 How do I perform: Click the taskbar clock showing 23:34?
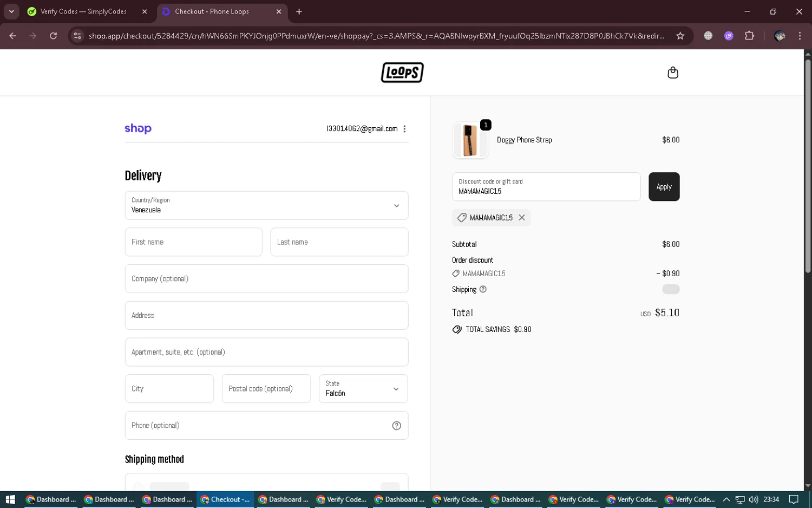(x=771, y=499)
